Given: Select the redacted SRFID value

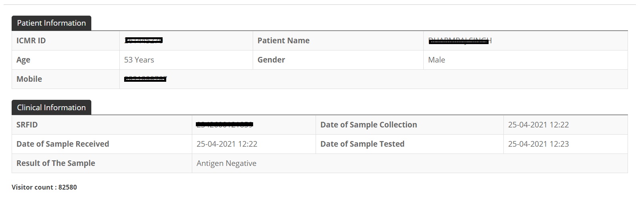Looking at the screenshot, I should point(224,125).
